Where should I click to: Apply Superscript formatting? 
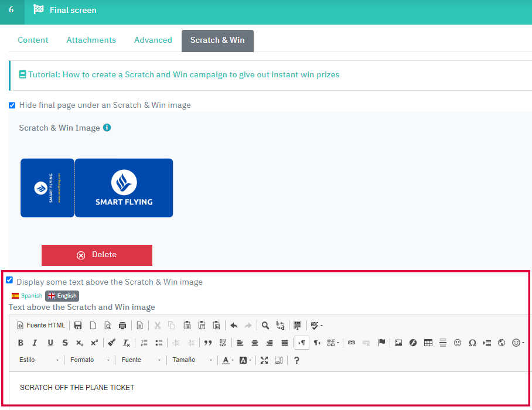[x=94, y=343]
